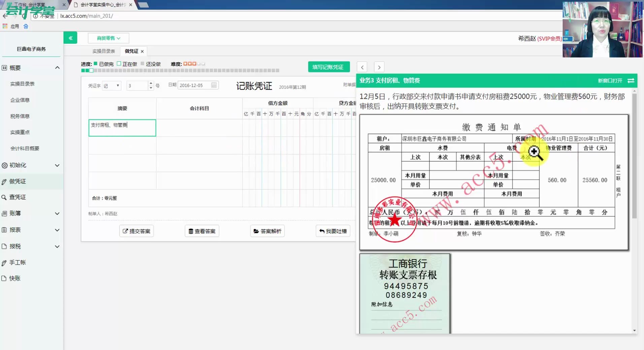Expand the 报税 sidebar section
The width and height of the screenshot is (644, 350).
point(57,246)
